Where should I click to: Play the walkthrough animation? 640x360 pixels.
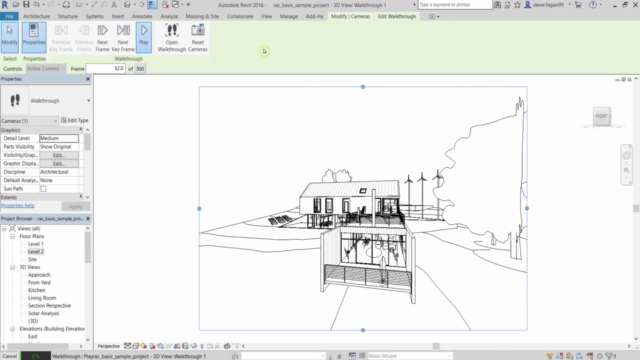pyautogui.click(x=144, y=37)
